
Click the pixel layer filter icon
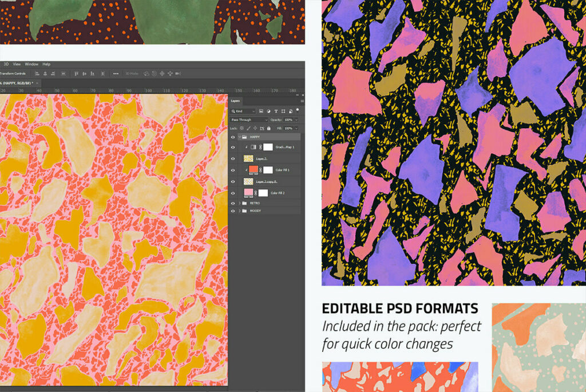point(261,111)
